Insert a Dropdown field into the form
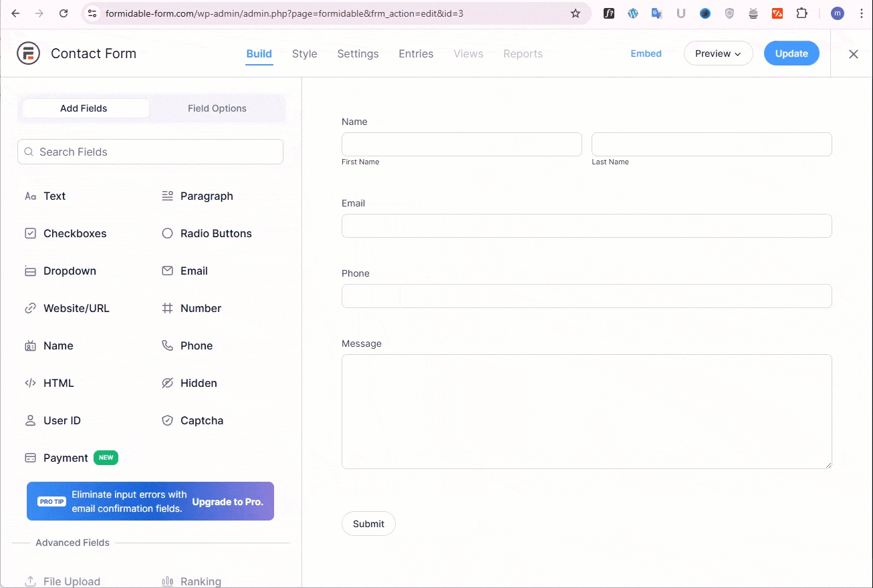The height and width of the screenshot is (588, 873). (69, 271)
